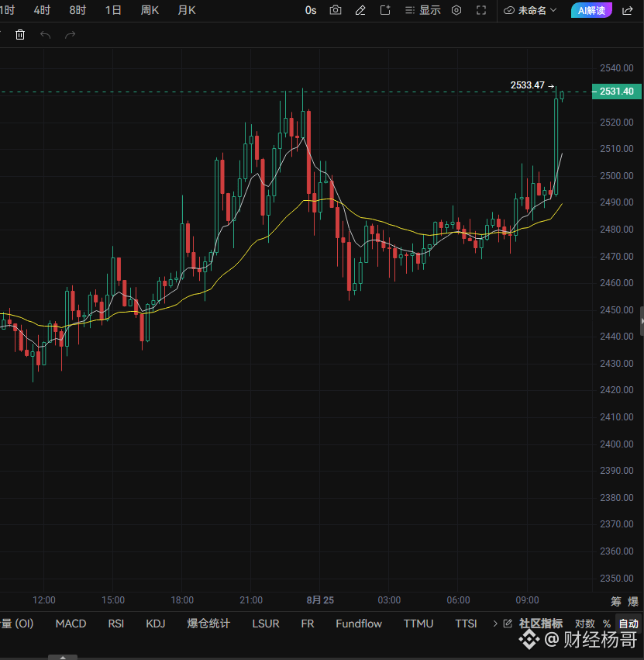Switch to the 8时 timeframe
Viewport: 644px width, 660px height.
(x=77, y=10)
